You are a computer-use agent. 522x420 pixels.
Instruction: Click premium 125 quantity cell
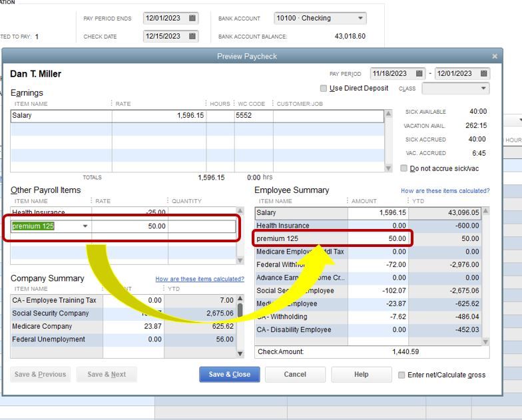click(202, 226)
